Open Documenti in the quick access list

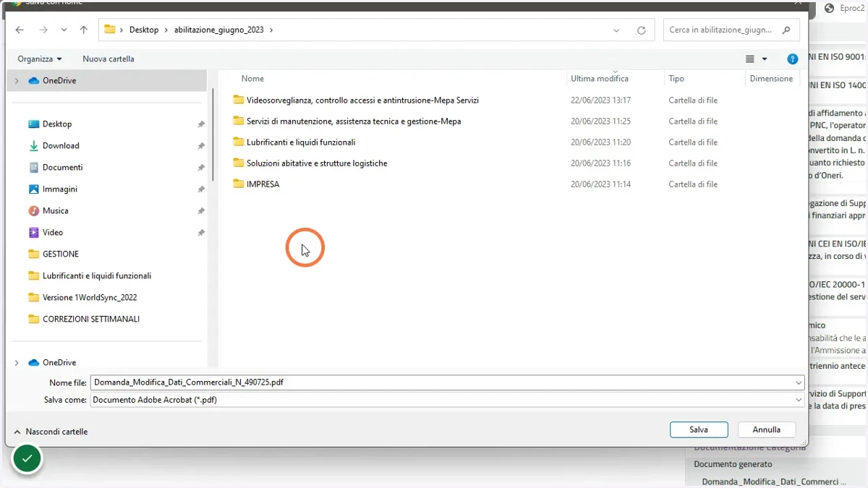coord(62,168)
